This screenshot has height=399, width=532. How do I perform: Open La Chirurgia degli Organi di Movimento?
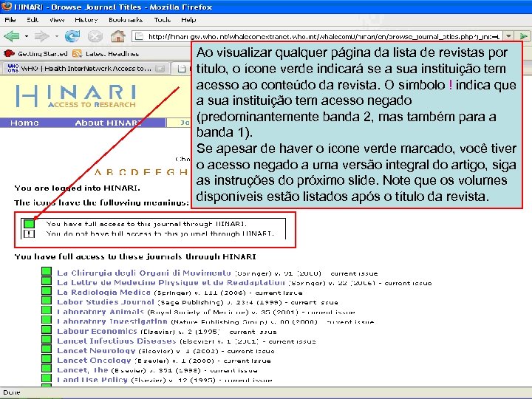click(x=144, y=273)
